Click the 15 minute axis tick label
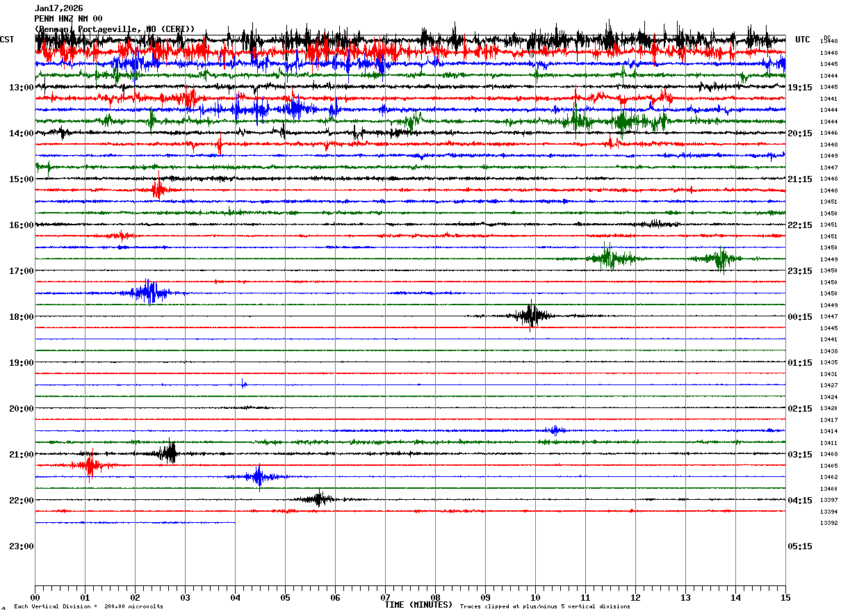Screen dimensions: 841x616 [x=785, y=597]
